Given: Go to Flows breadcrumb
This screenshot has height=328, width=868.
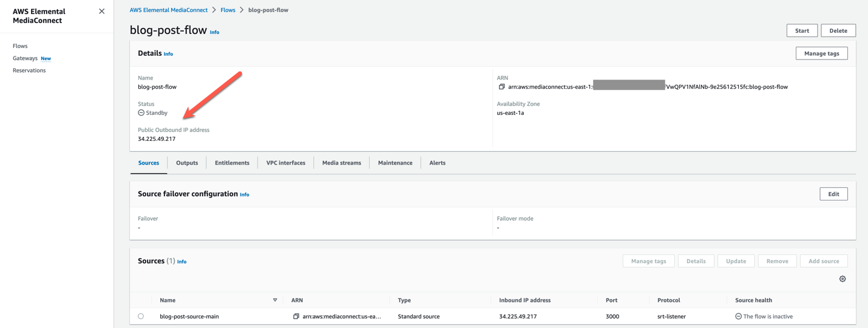Looking at the screenshot, I should tap(228, 10).
